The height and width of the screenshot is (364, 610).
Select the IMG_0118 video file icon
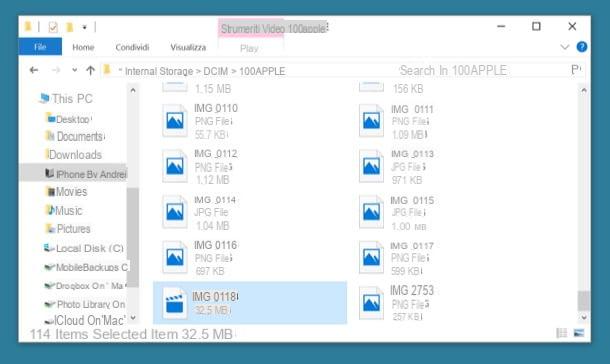click(x=175, y=303)
